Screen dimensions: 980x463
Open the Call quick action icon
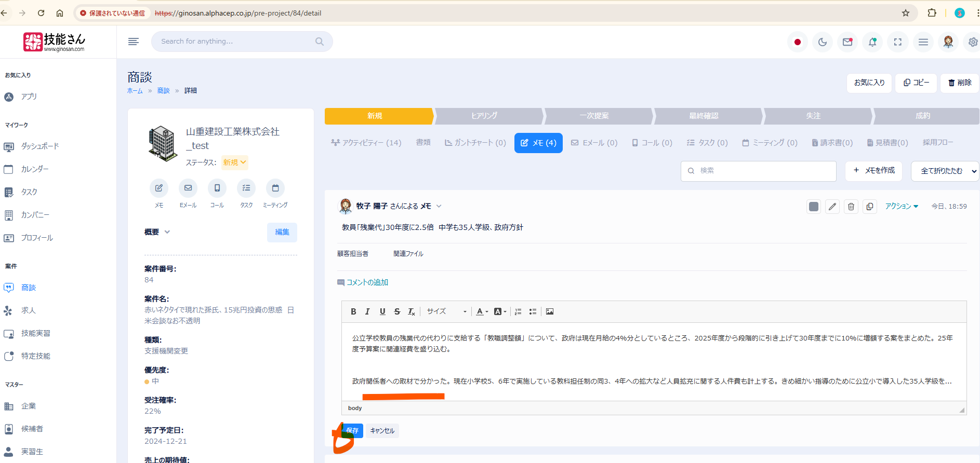(x=217, y=188)
